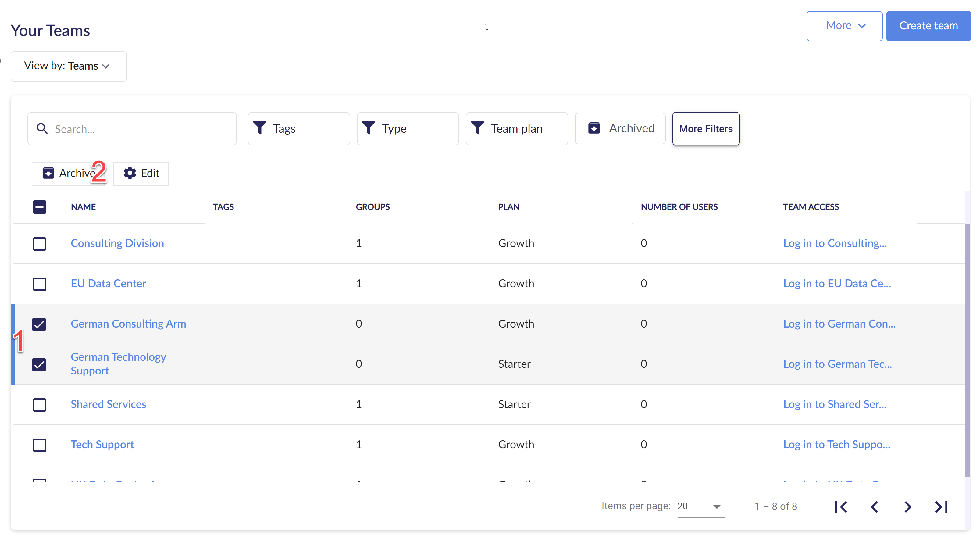980x548 pixels.
Task: Sort by the TAGS column header
Action: click(223, 207)
